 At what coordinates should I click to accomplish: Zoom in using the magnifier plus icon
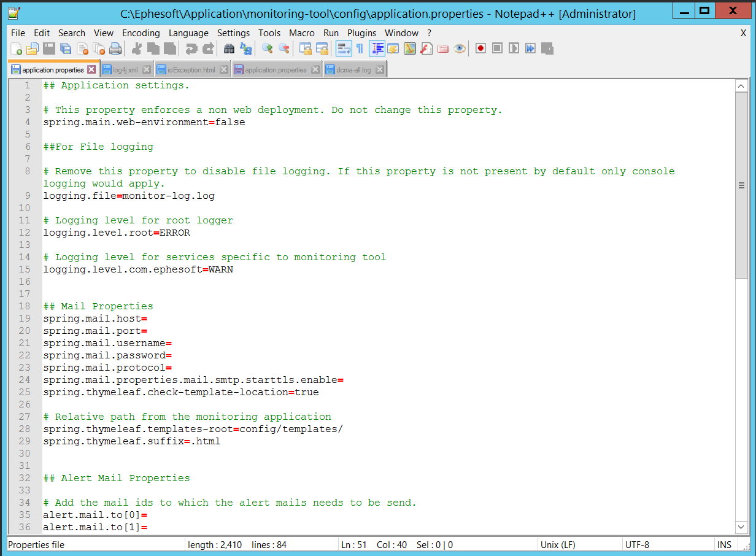[x=268, y=48]
